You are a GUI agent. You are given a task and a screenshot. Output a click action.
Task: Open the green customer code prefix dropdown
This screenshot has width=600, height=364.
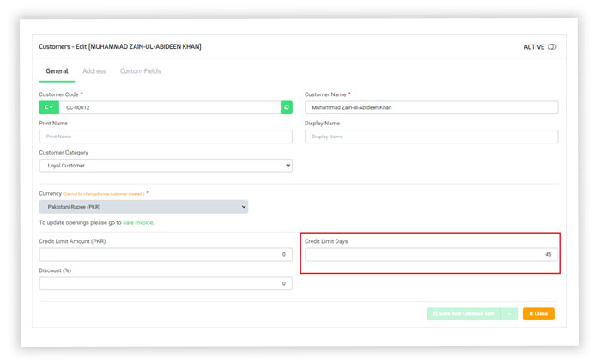click(49, 107)
